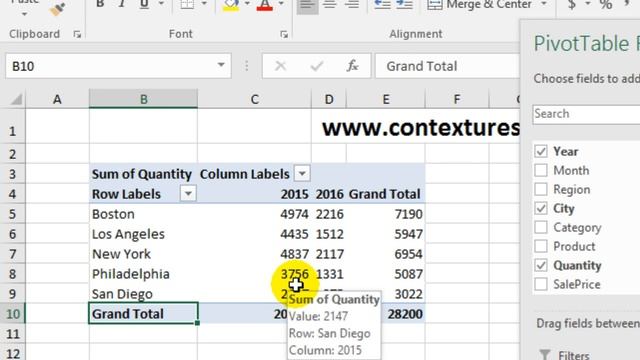
Task: Select column E header
Action: [386, 99]
